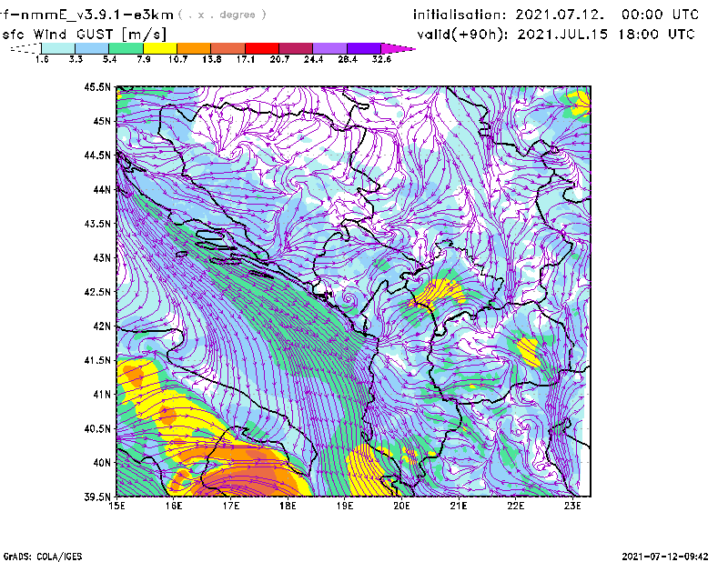This screenshot has height=562, width=728.
Task: Click the 45.5N latitude label
Action: pos(97,86)
